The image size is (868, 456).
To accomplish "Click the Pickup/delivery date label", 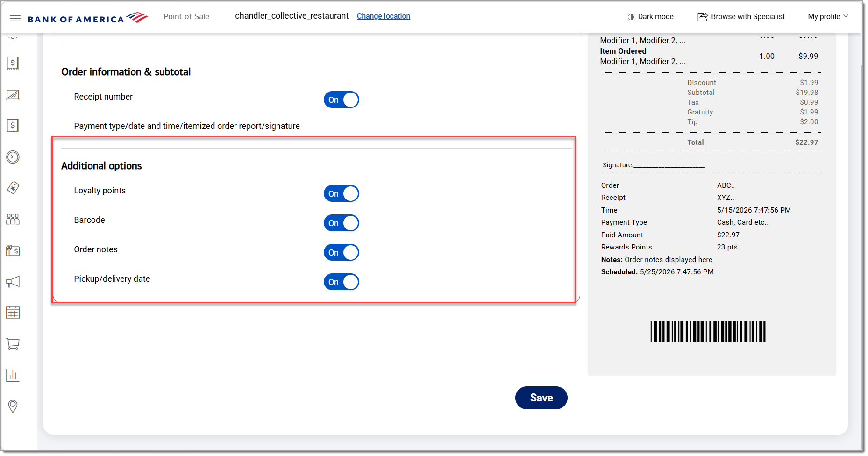I will [x=112, y=279].
